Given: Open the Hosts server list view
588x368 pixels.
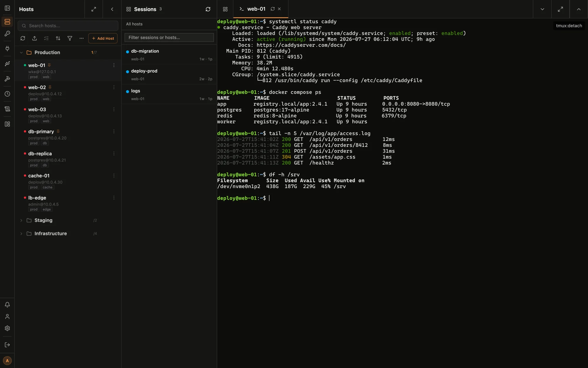Looking at the screenshot, I should (7, 22).
